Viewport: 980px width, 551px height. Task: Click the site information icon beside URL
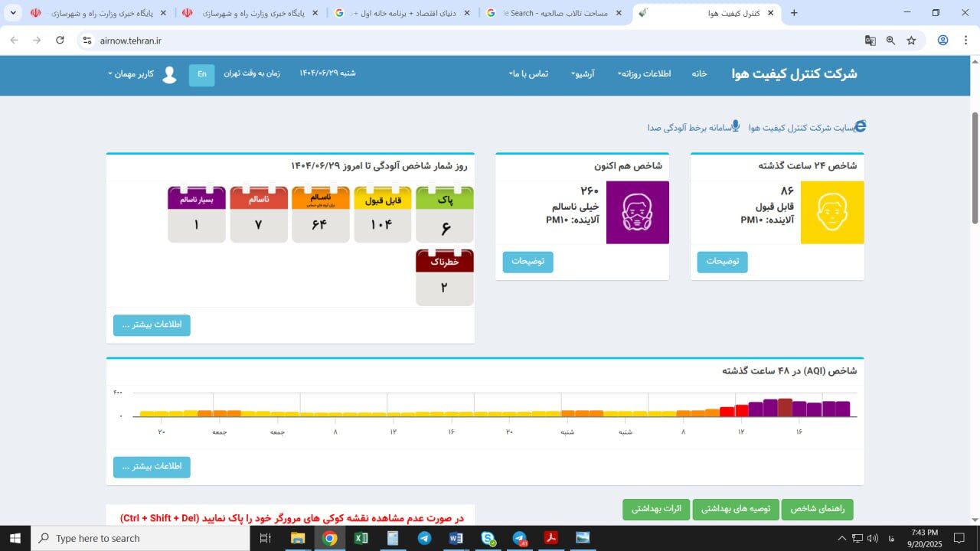(x=87, y=41)
